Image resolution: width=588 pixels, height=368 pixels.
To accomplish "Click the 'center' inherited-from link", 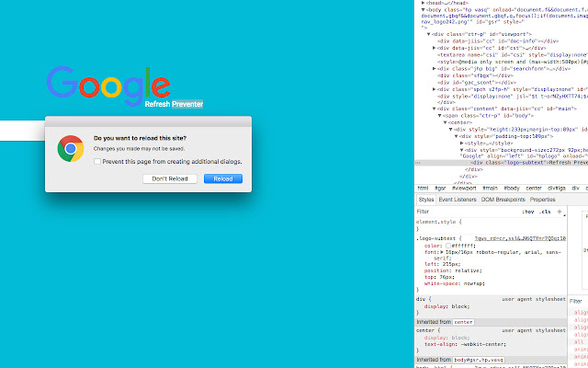I will [463, 322].
